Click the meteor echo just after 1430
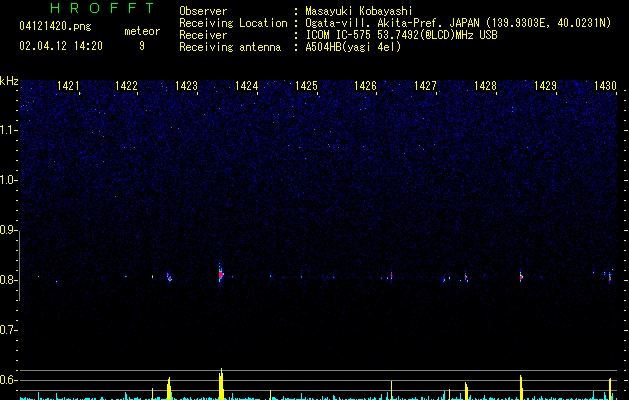 coord(610,278)
